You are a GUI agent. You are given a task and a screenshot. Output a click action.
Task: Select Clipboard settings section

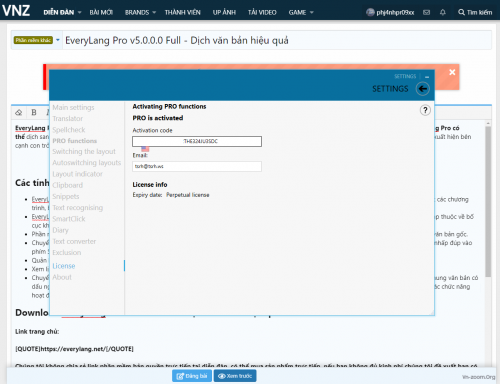click(68, 185)
